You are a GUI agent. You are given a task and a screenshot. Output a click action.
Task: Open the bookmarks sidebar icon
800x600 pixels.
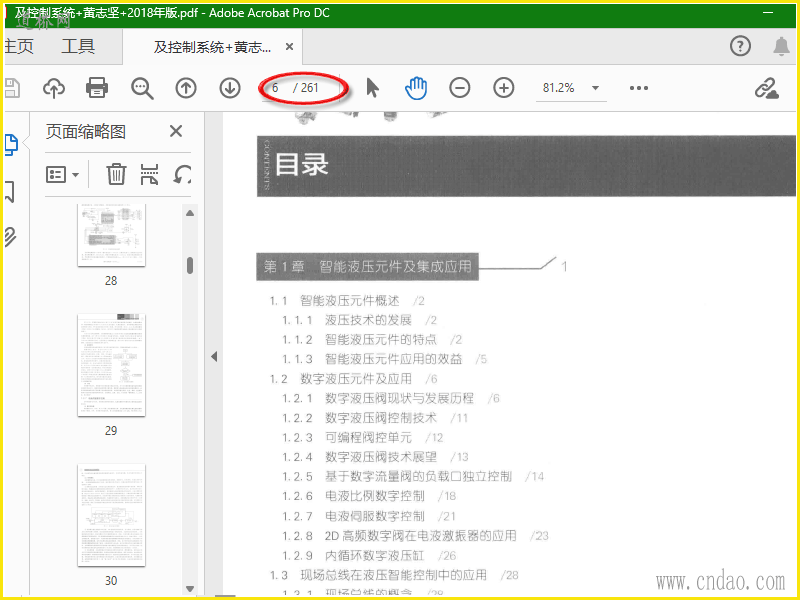point(9,191)
